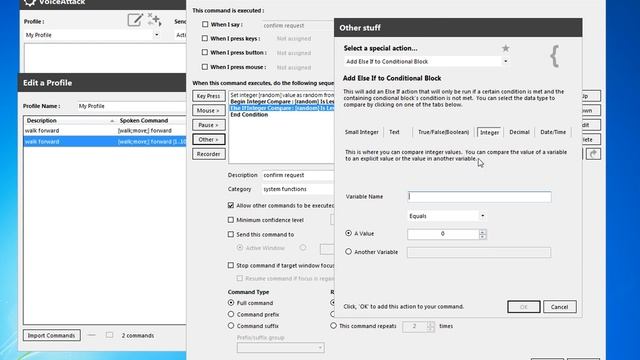
Task: Switch to the Date/Time tab
Action: 553,132
